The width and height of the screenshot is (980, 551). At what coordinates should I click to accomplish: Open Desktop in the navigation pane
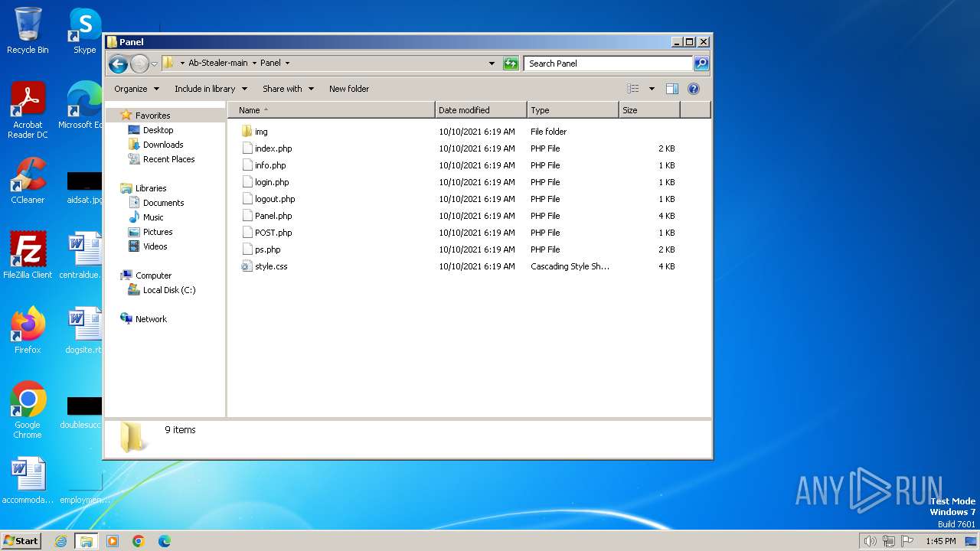pos(158,130)
